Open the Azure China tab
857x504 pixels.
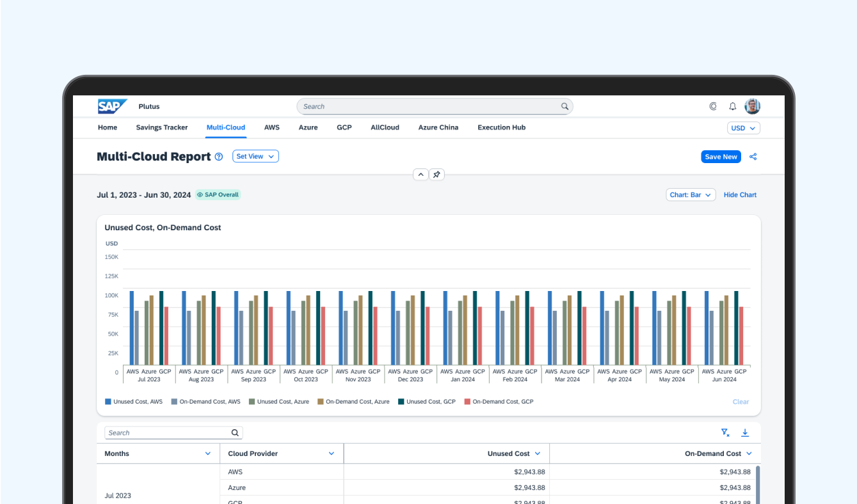pyautogui.click(x=438, y=127)
